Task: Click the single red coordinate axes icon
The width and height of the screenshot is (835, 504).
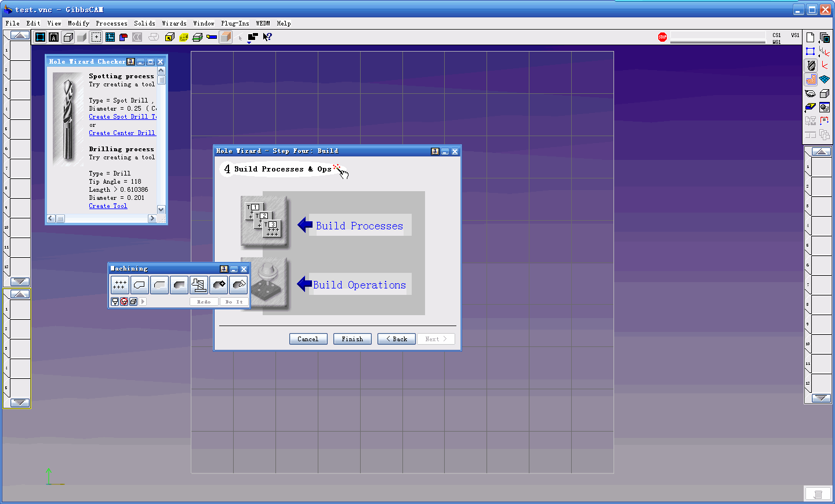Action: (x=825, y=65)
